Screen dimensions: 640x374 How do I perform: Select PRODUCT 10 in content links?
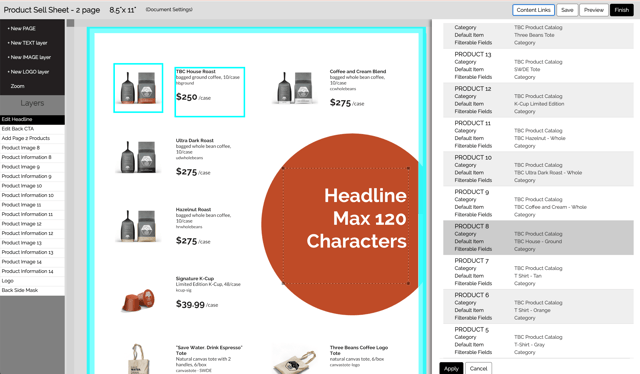[538, 169]
